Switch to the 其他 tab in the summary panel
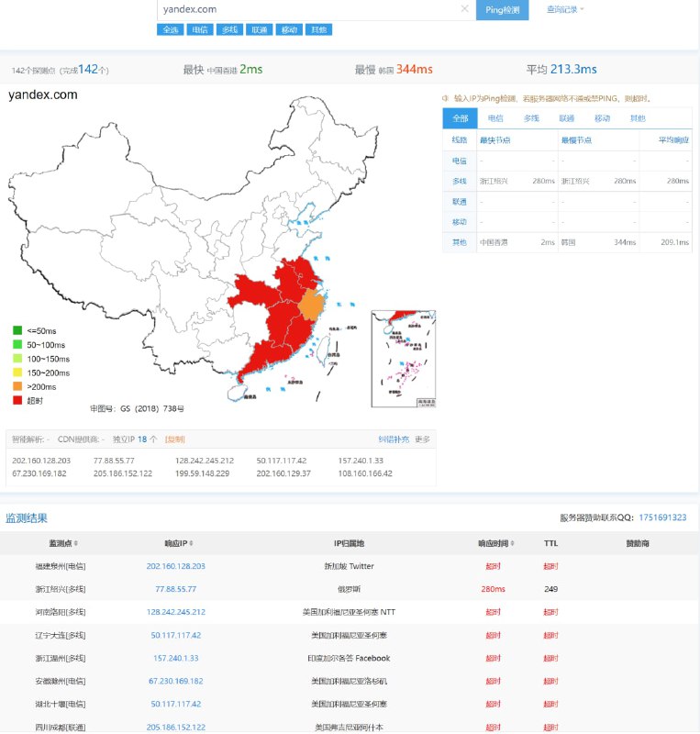The width and height of the screenshot is (700, 734). (638, 118)
